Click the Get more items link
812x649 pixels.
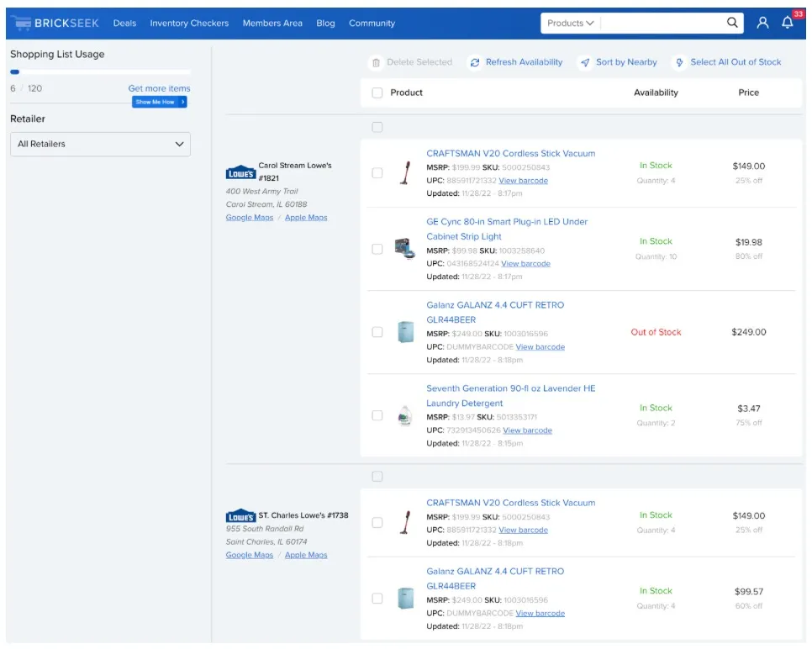click(159, 88)
